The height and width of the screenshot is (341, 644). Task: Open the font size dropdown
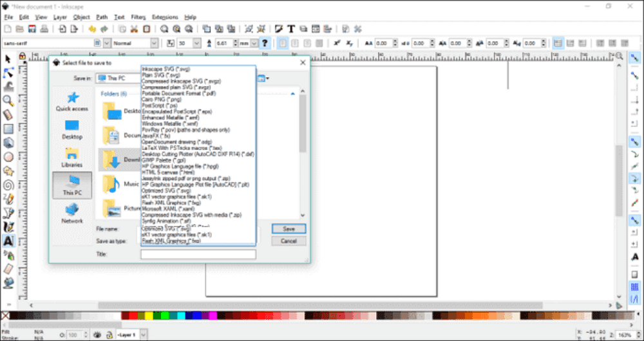point(196,43)
